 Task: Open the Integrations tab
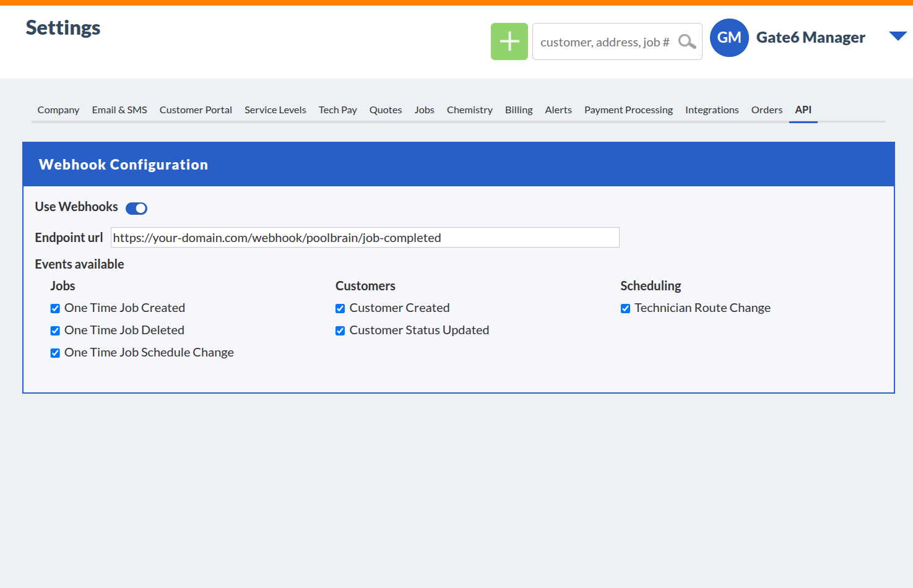pos(712,110)
